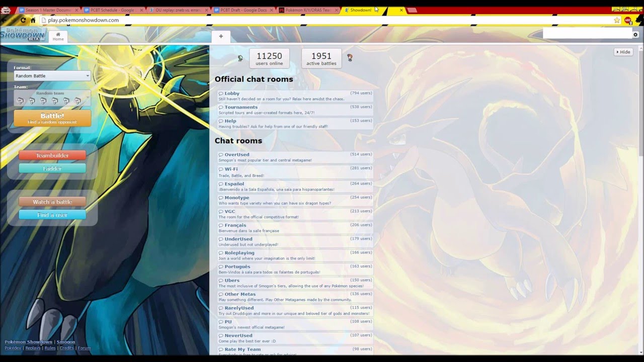Click the Pokémon Showdown BETA logo
The width and height of the screenshot is (644, 362).
coord(23,34)
